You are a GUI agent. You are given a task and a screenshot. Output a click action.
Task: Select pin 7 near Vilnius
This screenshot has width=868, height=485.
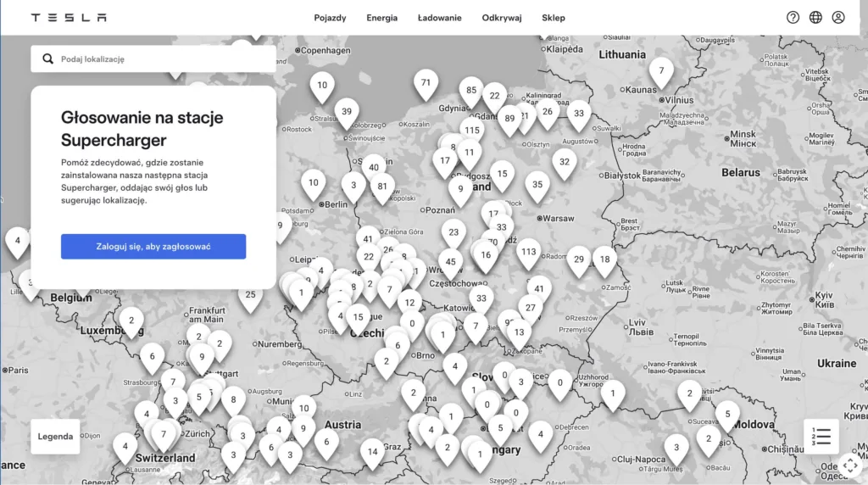(661, 74)
